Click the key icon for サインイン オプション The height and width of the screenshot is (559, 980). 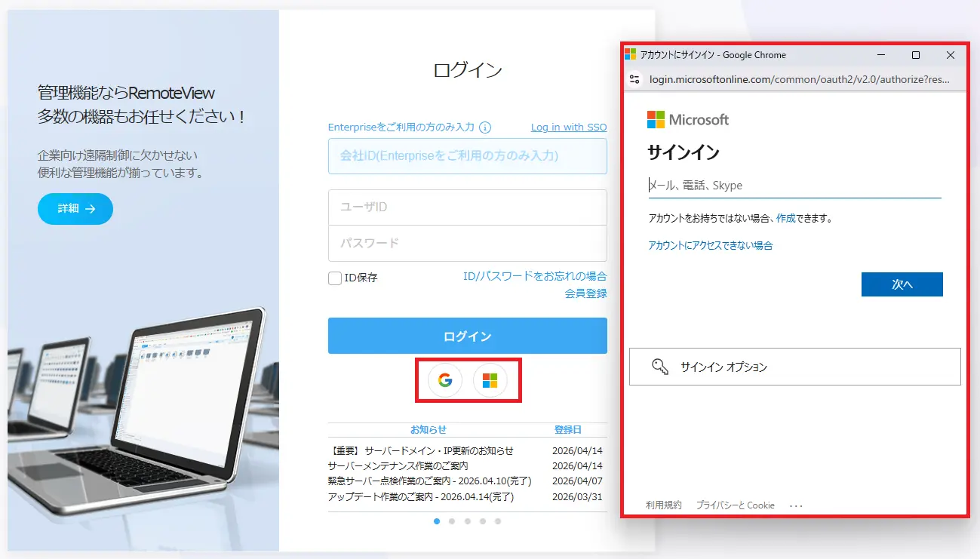click(x=662, y=367)
